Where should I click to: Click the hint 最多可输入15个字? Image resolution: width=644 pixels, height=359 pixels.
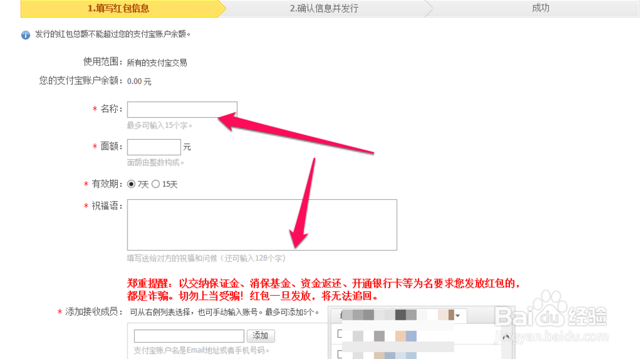click(x=159, y=126)
